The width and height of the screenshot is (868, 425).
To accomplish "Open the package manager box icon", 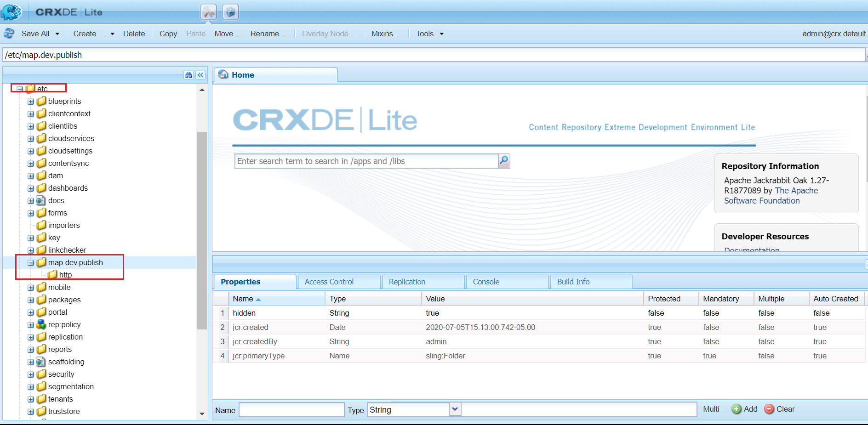I will click(231, 12).
